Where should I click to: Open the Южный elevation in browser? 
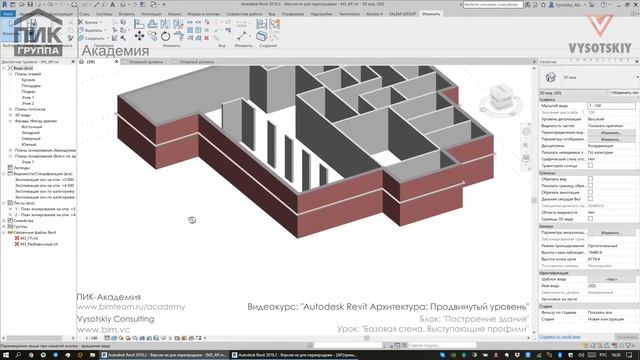click(x=29, y=144)
